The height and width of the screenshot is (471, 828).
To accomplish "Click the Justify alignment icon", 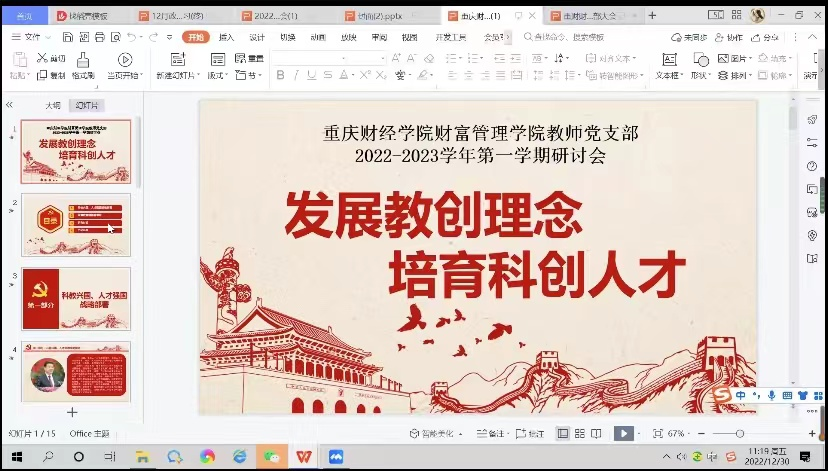I will pyautogui.click(x=501, y=76).
